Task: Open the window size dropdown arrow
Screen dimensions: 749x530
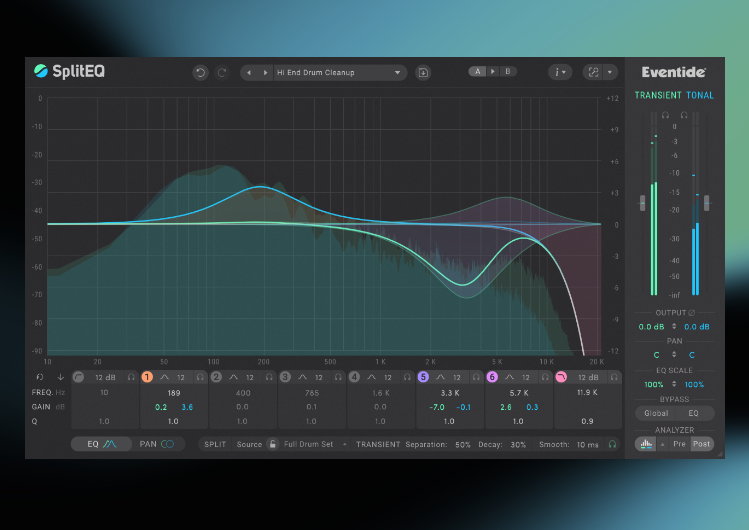Action: point(610,73)
